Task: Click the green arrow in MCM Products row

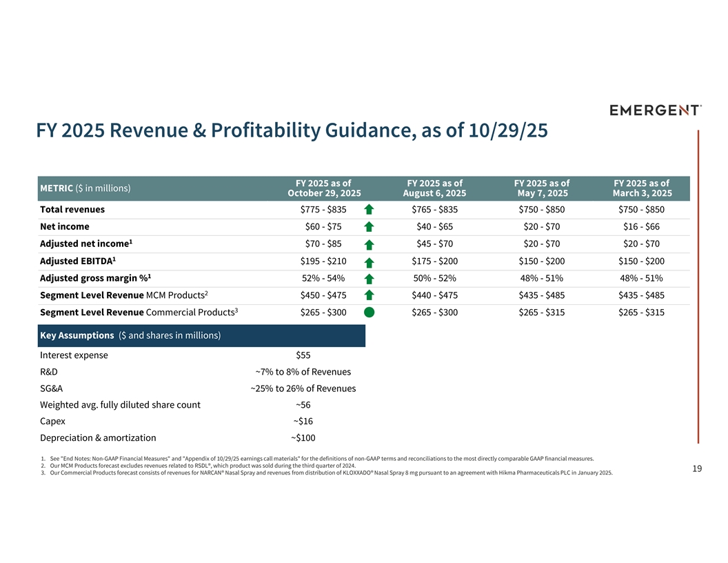Action: click(x=369, y=296)
